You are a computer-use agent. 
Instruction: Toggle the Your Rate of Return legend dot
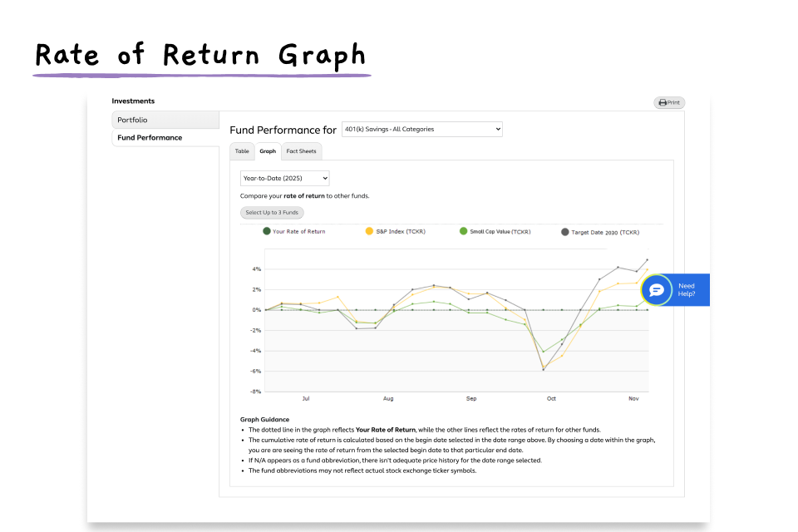point(267,231)
